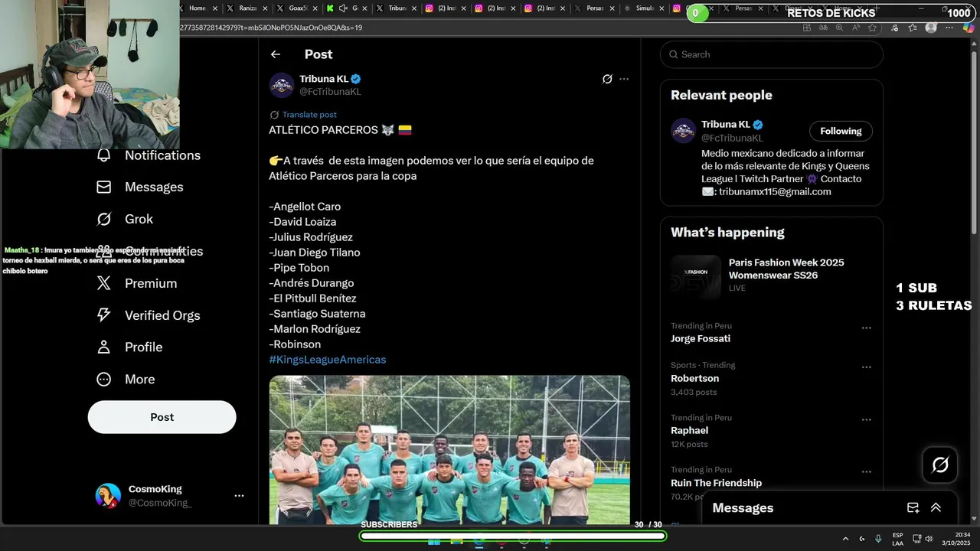980x551 pixels.
Task: Open the post's three-dot more menu
Action: 624,79
